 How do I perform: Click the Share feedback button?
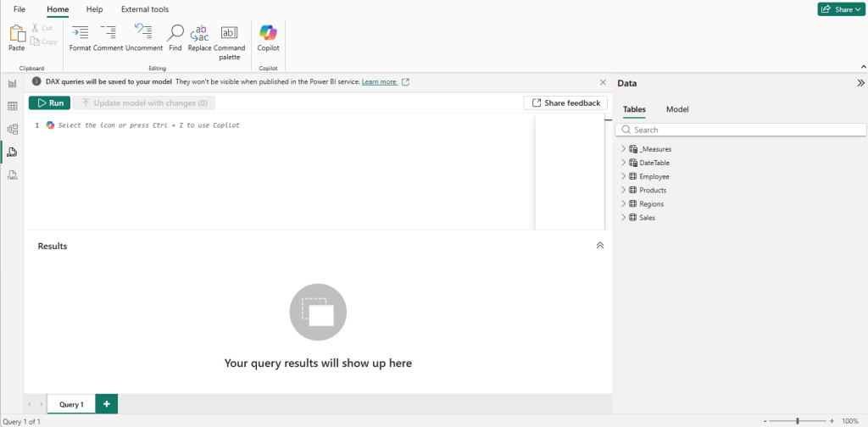click(x=565, y=103)
